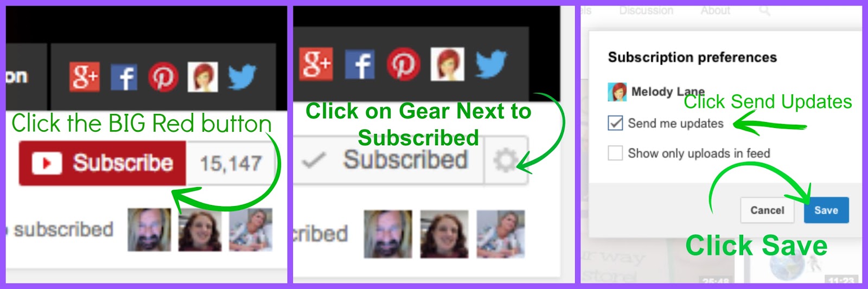
Task: Open the Discussion tab
Action: point(646,11)
